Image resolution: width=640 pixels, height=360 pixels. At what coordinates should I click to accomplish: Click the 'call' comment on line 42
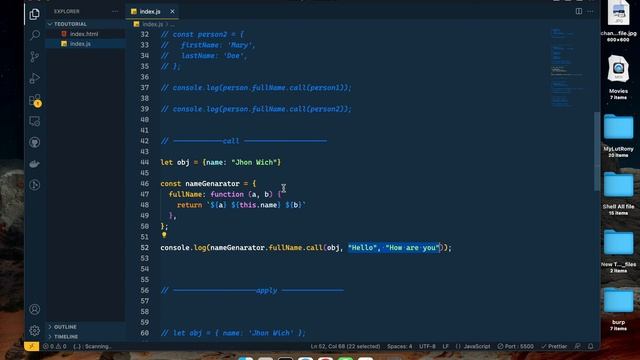[231, 141]
